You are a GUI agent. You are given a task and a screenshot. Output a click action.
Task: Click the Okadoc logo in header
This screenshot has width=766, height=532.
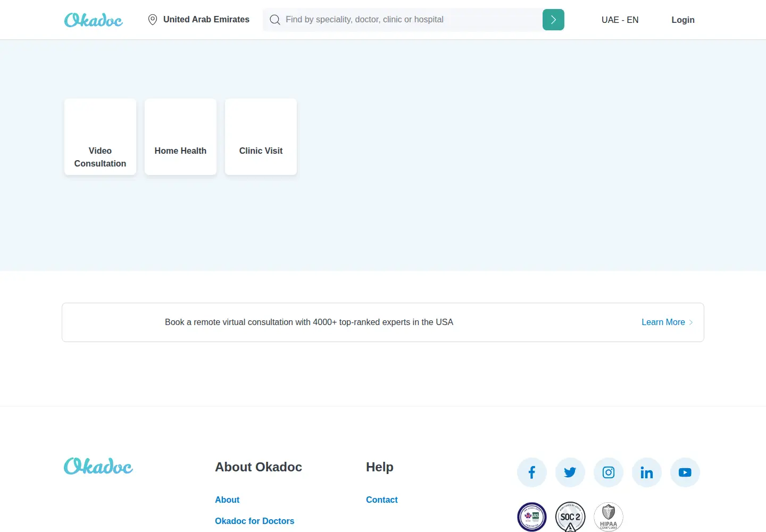[x=94, y=20]
